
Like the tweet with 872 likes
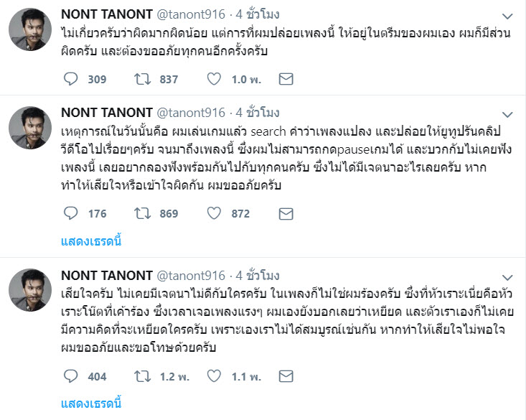click(214, 213)
